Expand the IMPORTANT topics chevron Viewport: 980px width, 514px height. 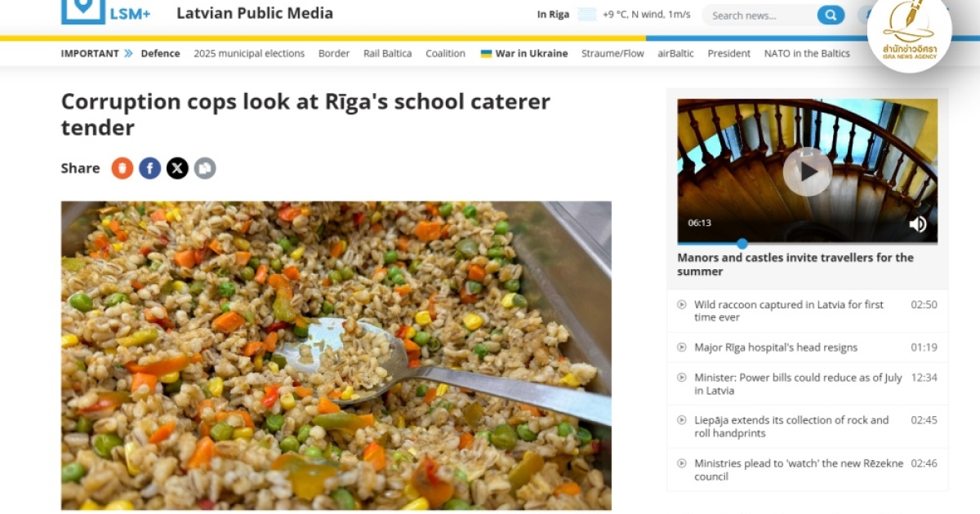tap(128, 54)
